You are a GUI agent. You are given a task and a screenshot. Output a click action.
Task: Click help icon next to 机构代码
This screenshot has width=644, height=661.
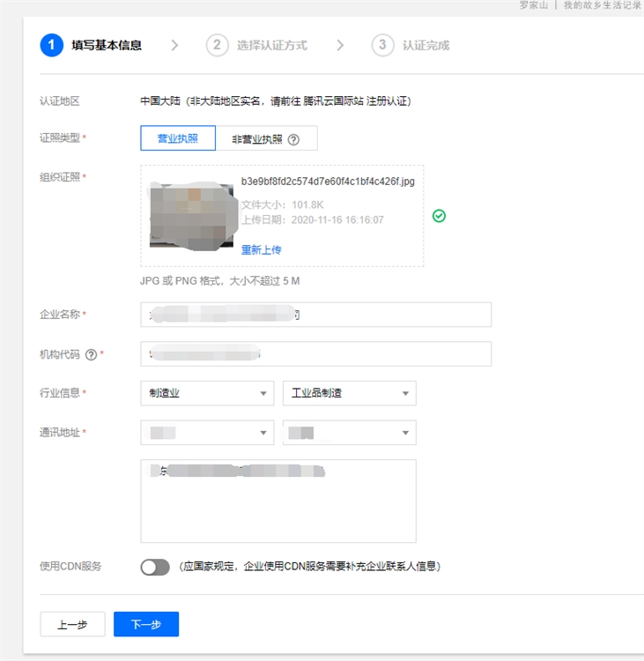pos(91,354)
